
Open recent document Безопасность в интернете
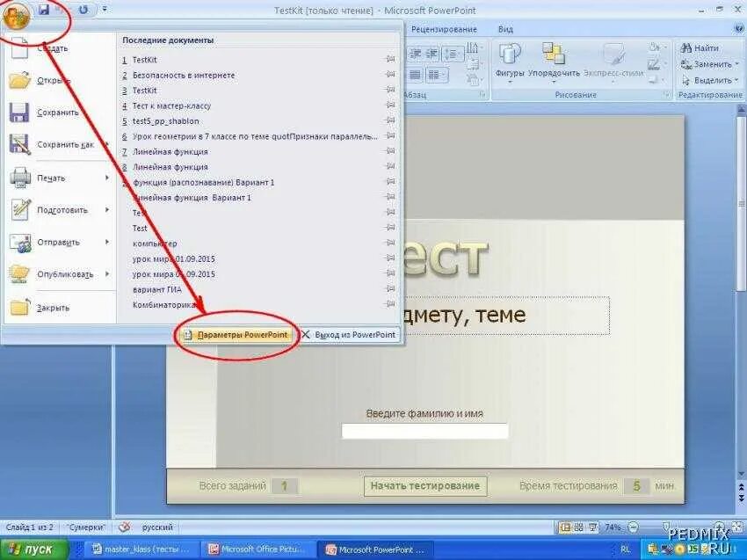258,75
